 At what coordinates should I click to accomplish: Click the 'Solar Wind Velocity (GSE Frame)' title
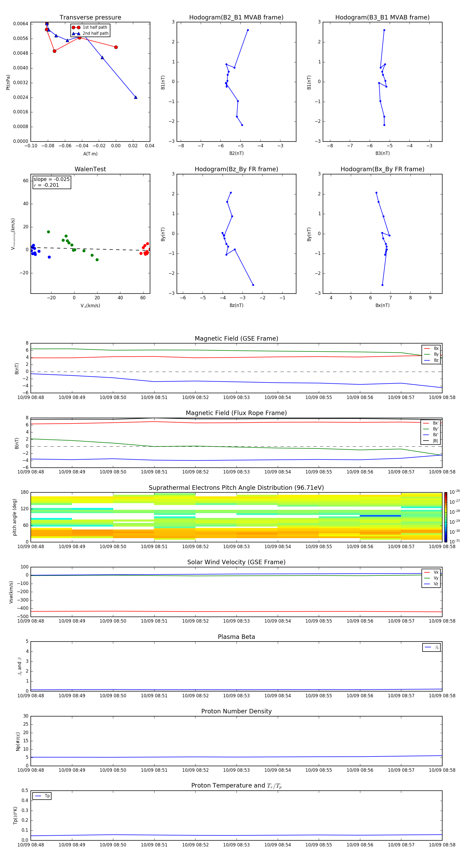tap(236, 562)
